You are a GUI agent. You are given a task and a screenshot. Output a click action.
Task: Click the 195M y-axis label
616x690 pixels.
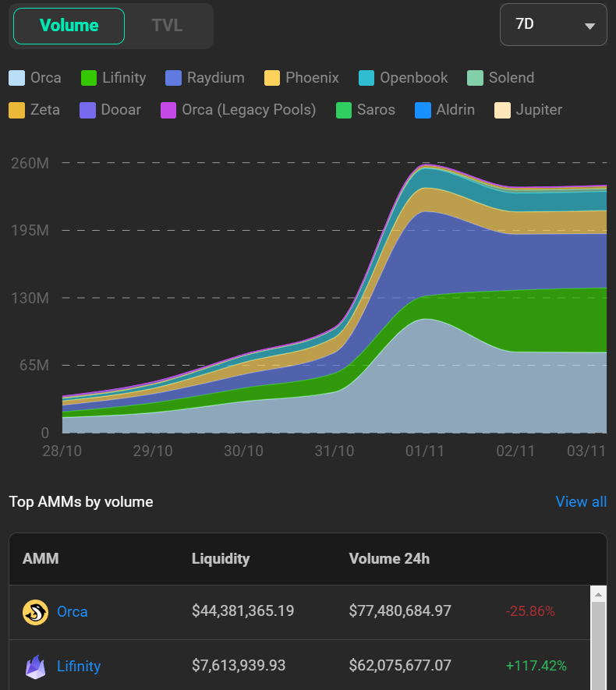point(30,230)
